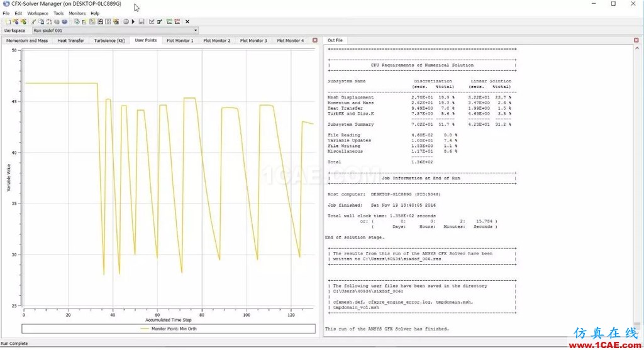Click the yellow legend line swatch for Min Orth
The image size is (644, 350).
pos(145,329)
